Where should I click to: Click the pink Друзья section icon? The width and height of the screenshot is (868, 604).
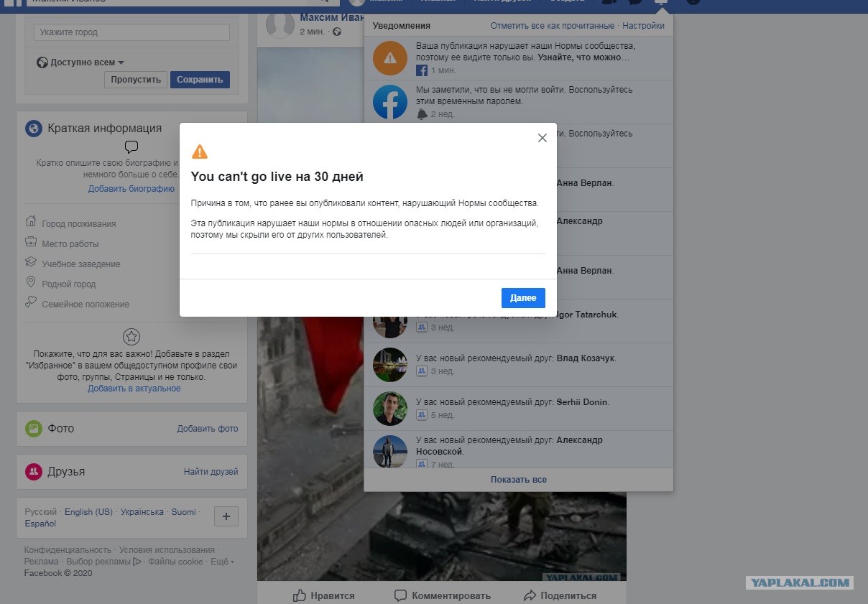click(34, 472)
